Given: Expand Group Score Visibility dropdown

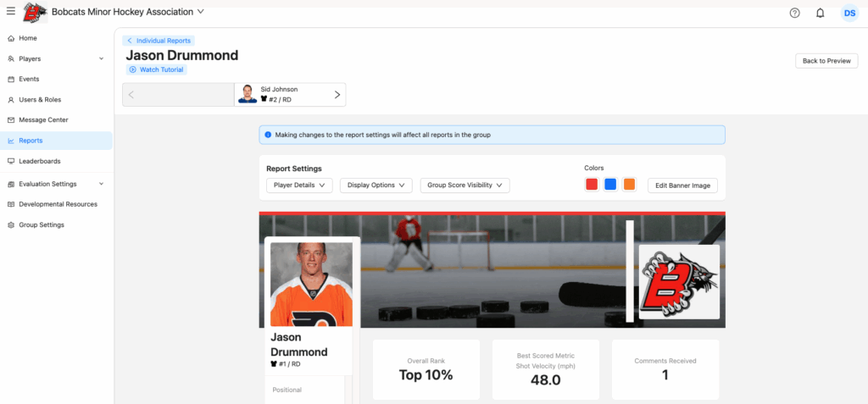Looking at the screenshot, I should pos(465,185).
